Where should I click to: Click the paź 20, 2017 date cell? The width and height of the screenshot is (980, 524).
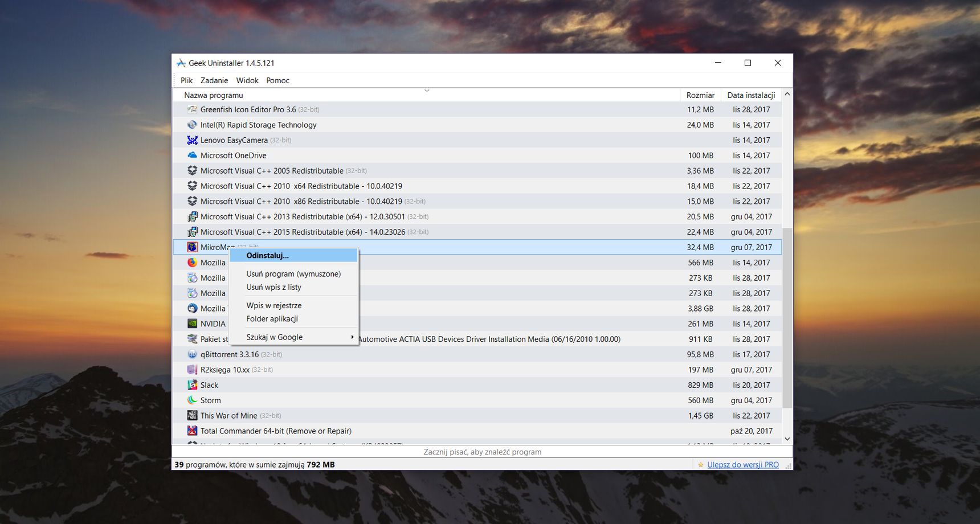[751, 431]
